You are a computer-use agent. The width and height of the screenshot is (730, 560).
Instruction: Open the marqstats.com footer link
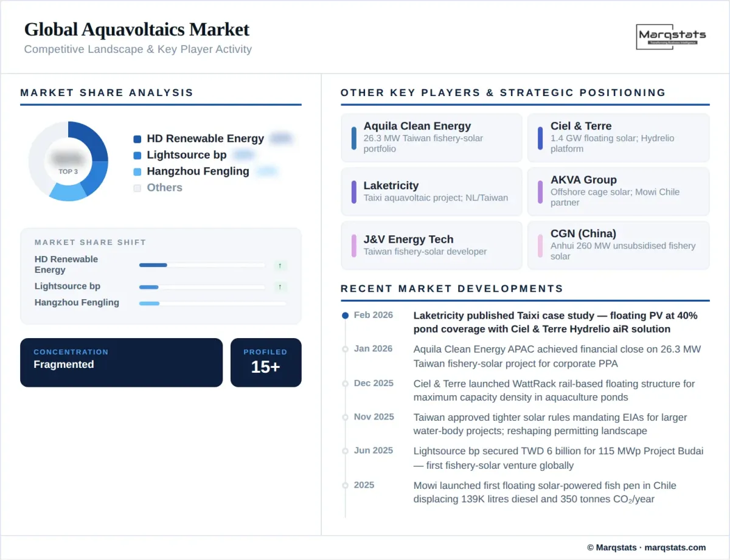click(675, 547)
